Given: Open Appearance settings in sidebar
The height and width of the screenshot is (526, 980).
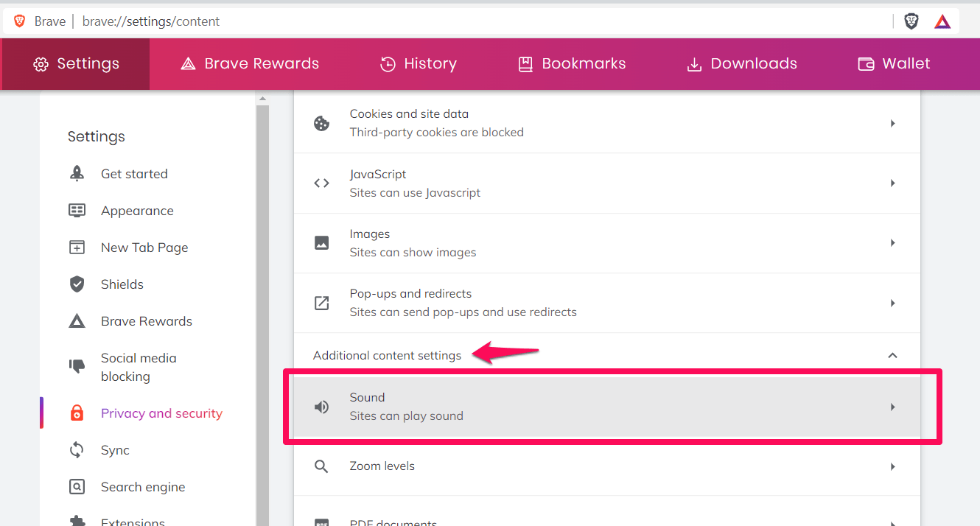Looking at the screenshot, I should click(137, 211).
